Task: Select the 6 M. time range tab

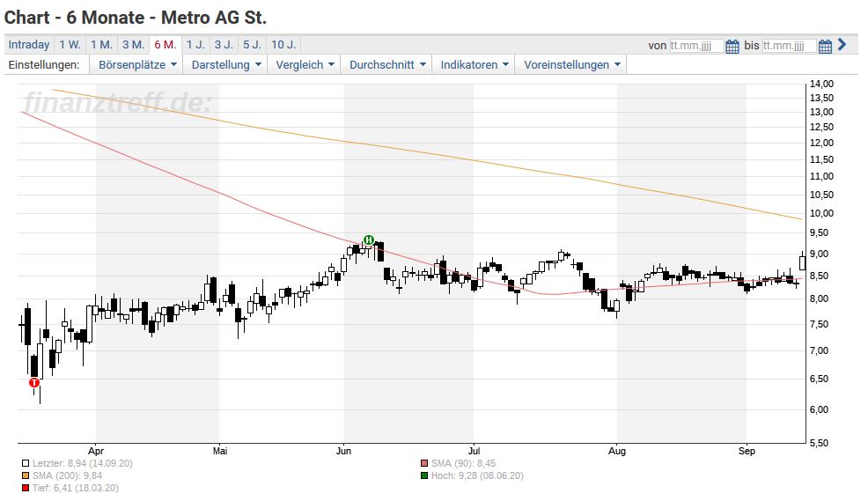Action: click(165, 45)
